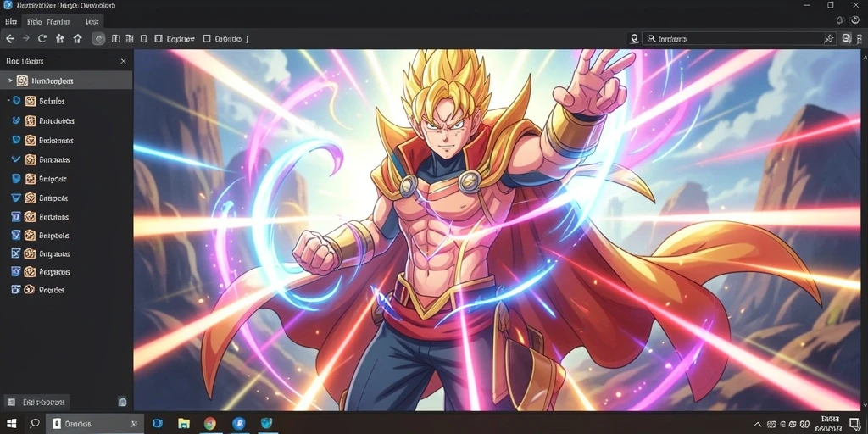Expand the highlighted root tree item arrow
868x434 pixels.
pyautogui.click(x=10, y=81)
